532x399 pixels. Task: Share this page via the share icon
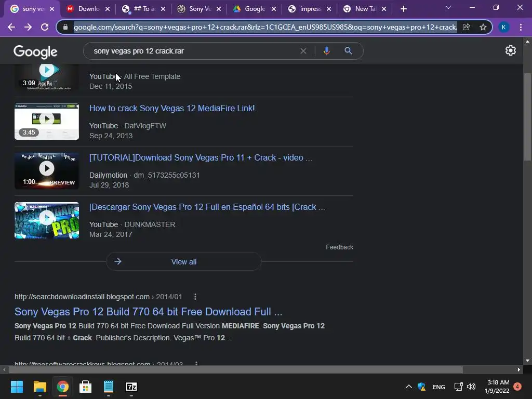pos(467,27)
